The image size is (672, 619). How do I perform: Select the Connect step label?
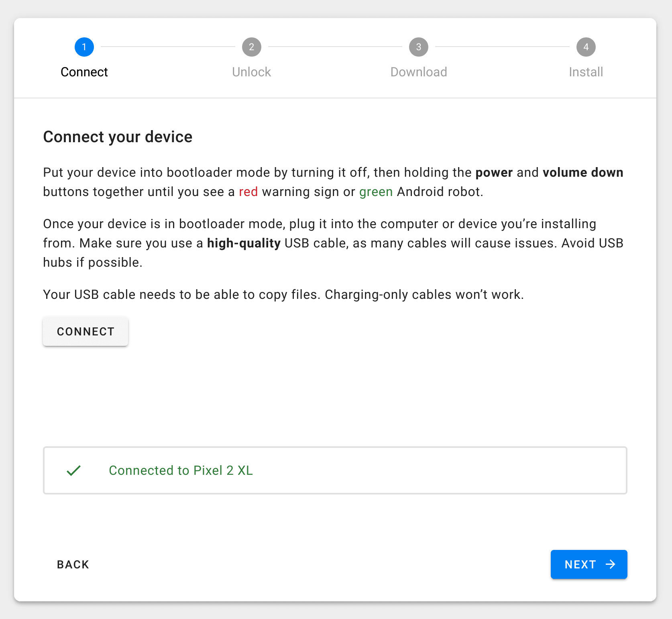[x=84, y=72]
